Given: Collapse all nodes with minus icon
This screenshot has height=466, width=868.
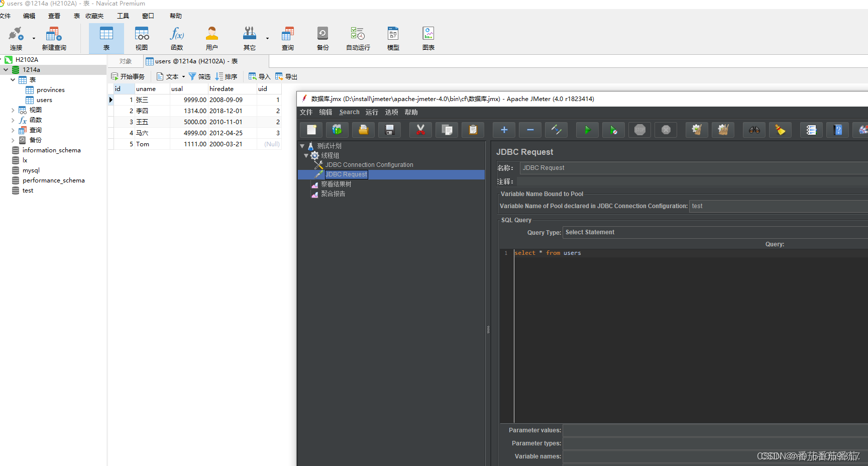Looking at the screenshot, I should coord(530,130).
